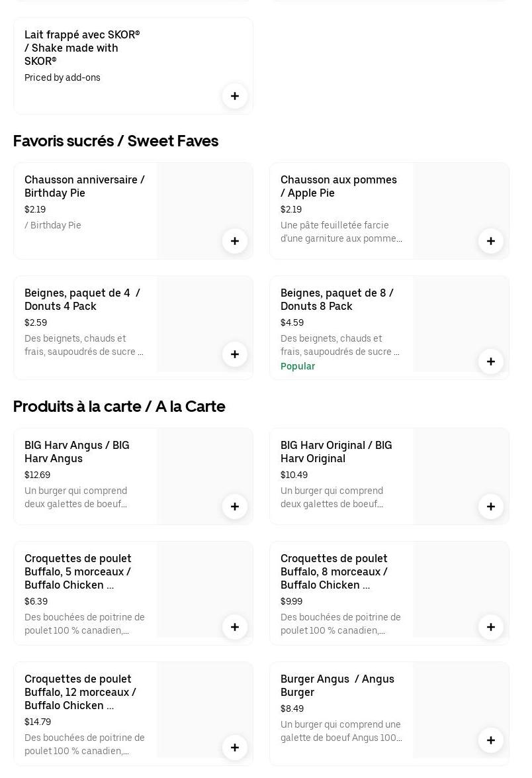Add 12-piece Buffalo Chicken nuggets to cart
The width and height of the screenshot is (532, 778).
235,748
